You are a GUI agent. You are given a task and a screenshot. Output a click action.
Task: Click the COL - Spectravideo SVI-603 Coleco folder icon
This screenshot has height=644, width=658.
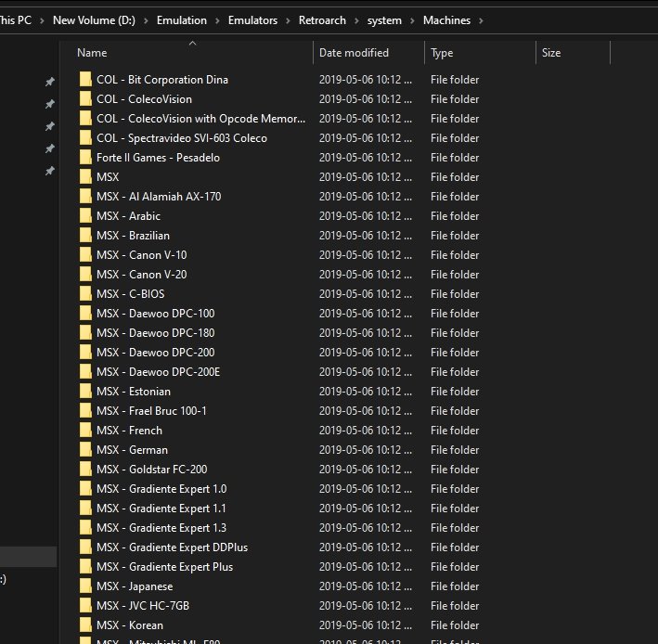85,137
